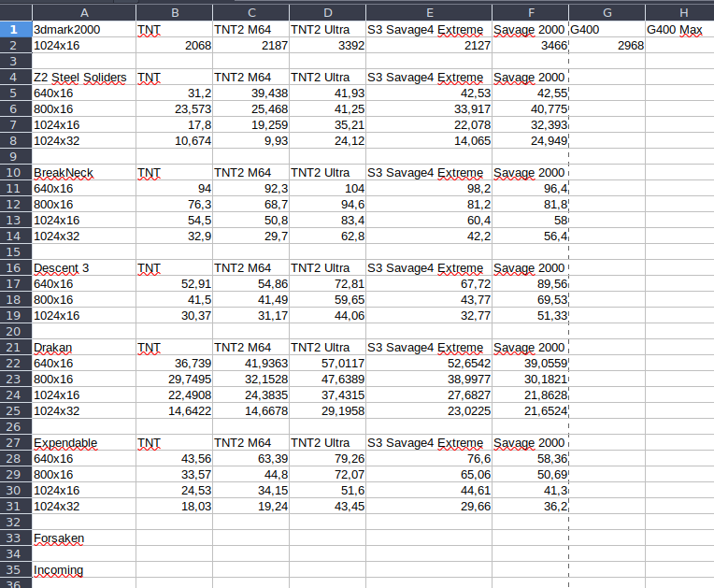Select the cell with value 63,39

coord(250,459)
